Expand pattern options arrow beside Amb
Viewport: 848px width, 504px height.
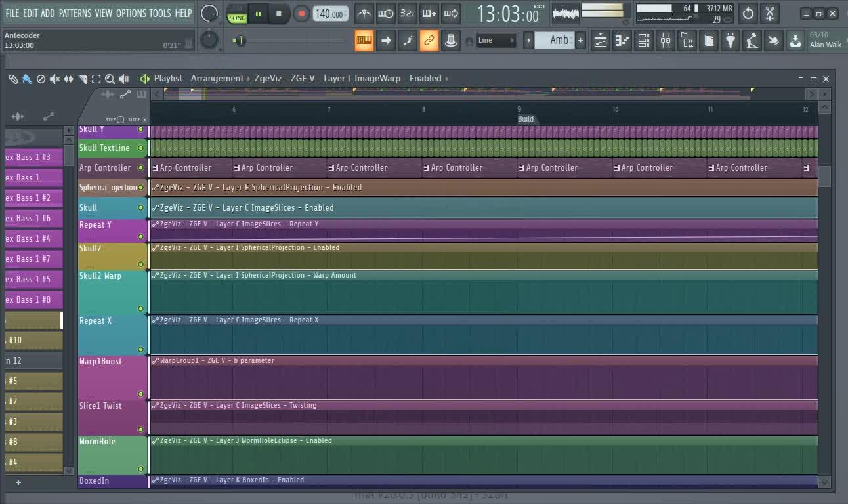point(528,41)
